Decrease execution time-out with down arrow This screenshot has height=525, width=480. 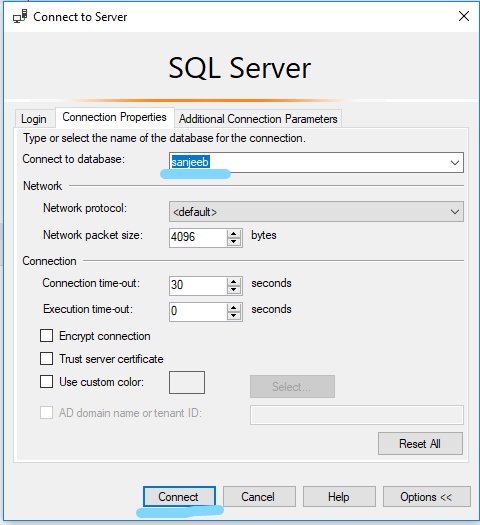click(x=234, y=316)
